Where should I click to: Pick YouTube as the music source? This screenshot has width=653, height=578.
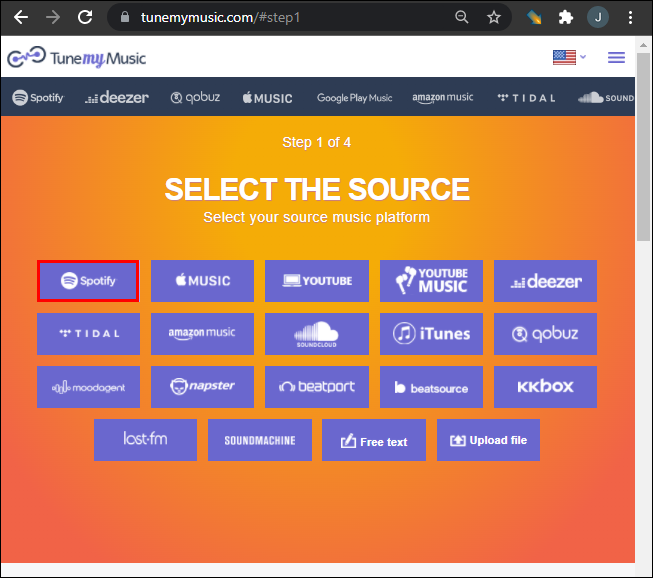[x=316, y=281]
